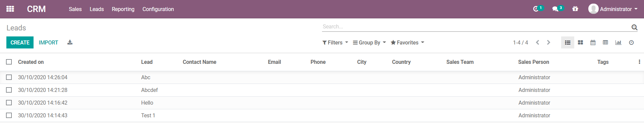Select checkbox for lead Abc
644x123 pixels.
click(x=9, y=77)
